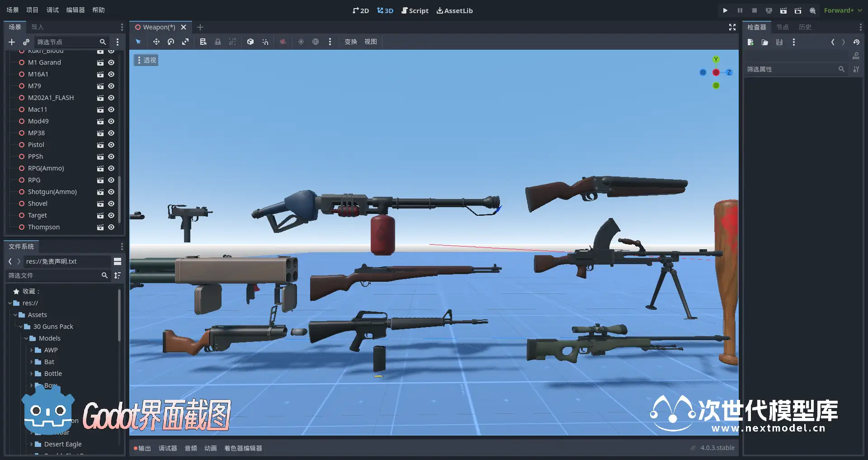Expand the AWP folder
Screen dimensions: 868x460
pyautogui.click(x=31, y=350)
